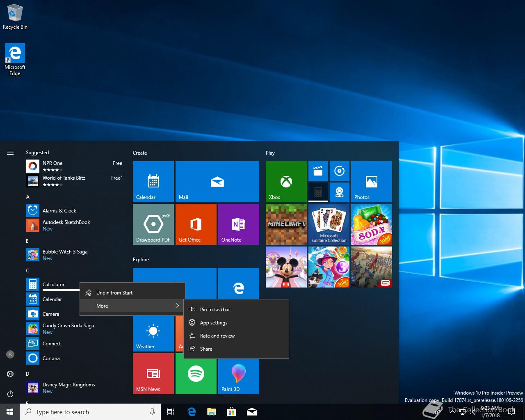Viewport: 525px width, 420px height.
Task: Open Microsoft Solitaire Collection tile
Action: point(329,224)
